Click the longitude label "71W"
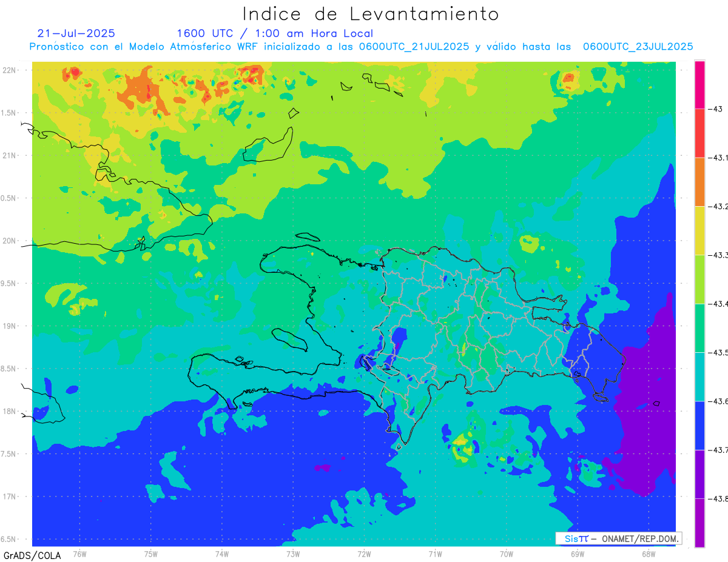 click(x=435, y=554)
